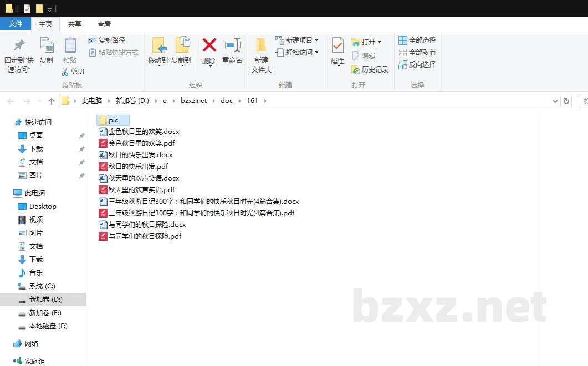Image resolution: width=588 pixels, height=366 pixels.
Task: Switch to the Share (共享) ribbon tab
Action: pyautogui.click(x=75, y=24)
